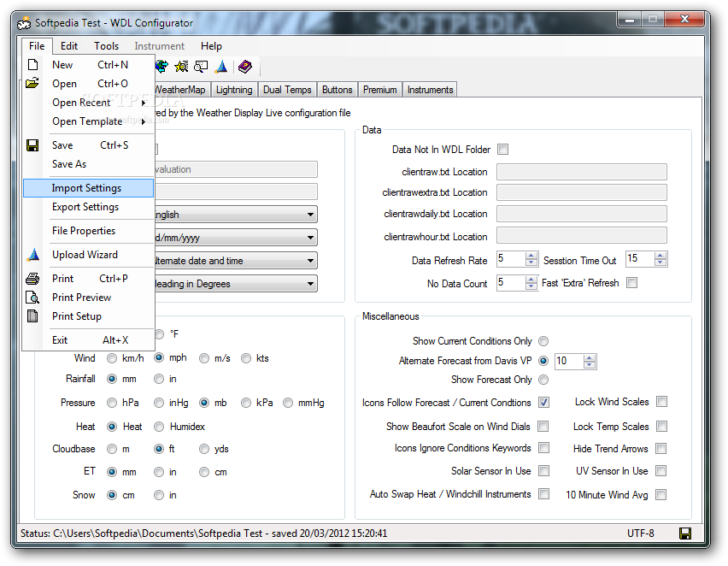
Task: Expand the Open Recent submenu
Action: click(x=88, y=103)
